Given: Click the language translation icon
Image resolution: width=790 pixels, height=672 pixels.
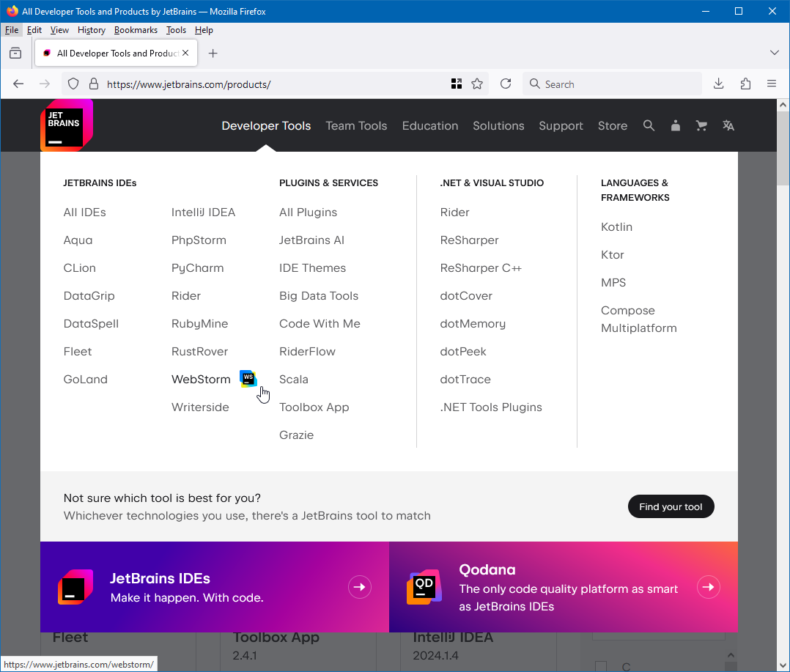Looking at the screenshot, I should [x=728, y=125].
